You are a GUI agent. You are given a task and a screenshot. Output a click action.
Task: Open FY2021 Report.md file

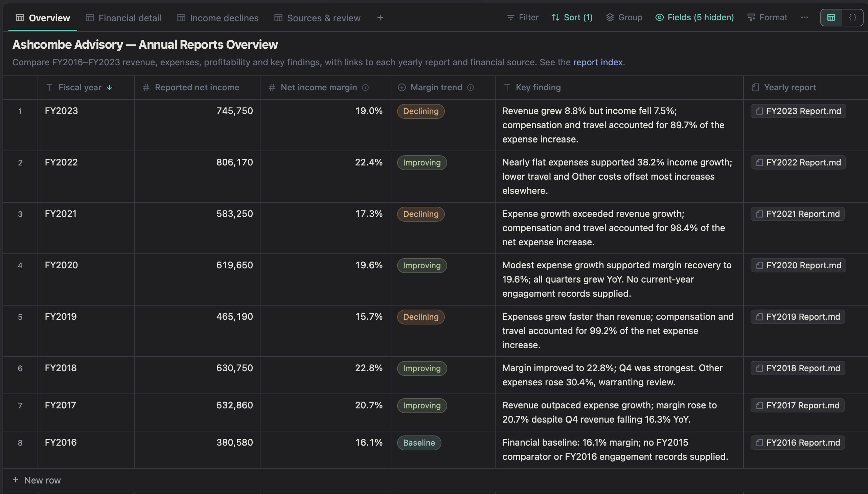pos(797,214)
